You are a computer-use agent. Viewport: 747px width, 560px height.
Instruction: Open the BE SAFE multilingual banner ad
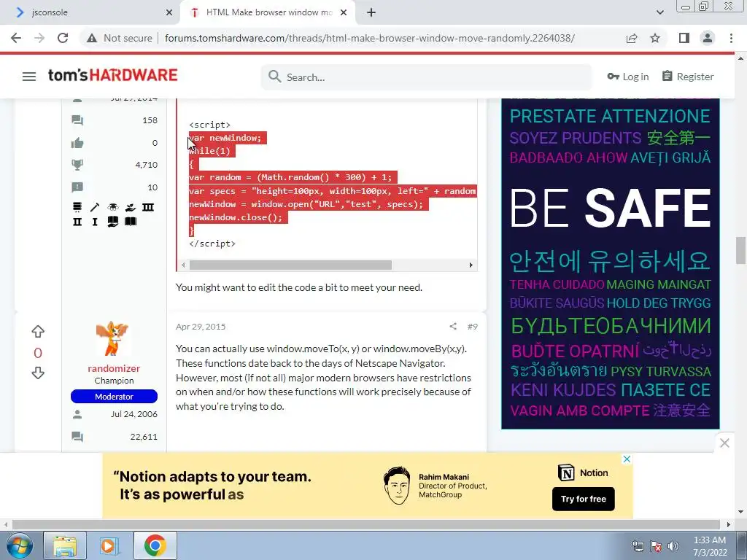tap(611, 263)
